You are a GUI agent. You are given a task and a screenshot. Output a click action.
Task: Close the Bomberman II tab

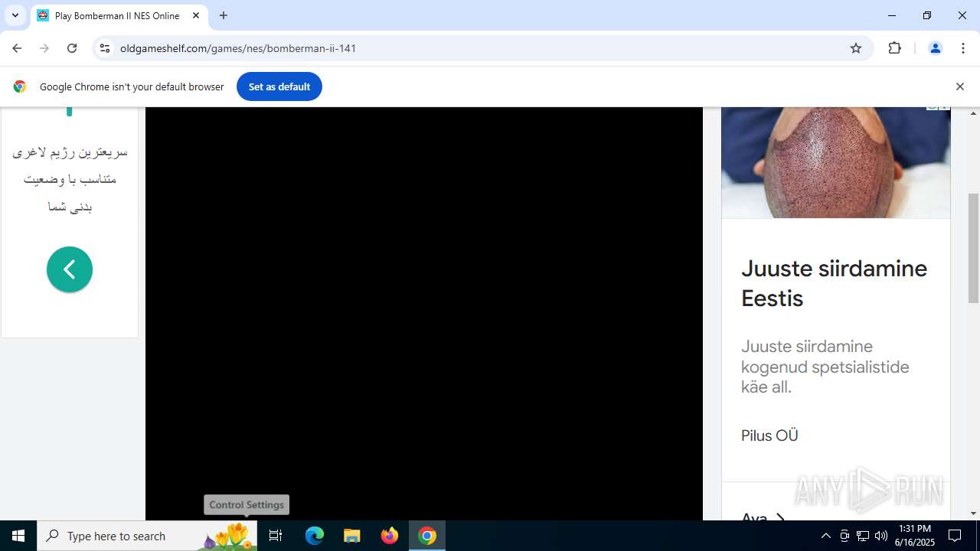(195, 15)
